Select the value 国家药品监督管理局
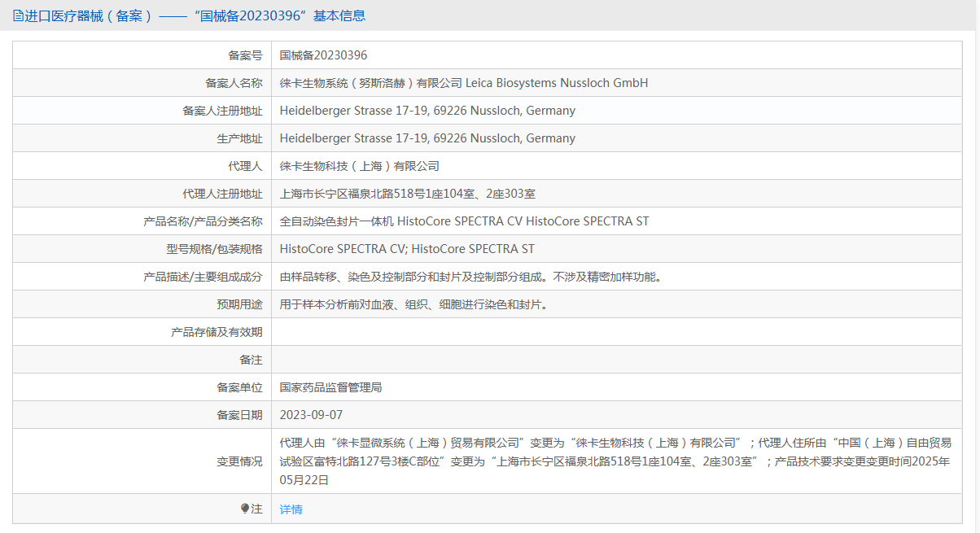 coord(331,387)
